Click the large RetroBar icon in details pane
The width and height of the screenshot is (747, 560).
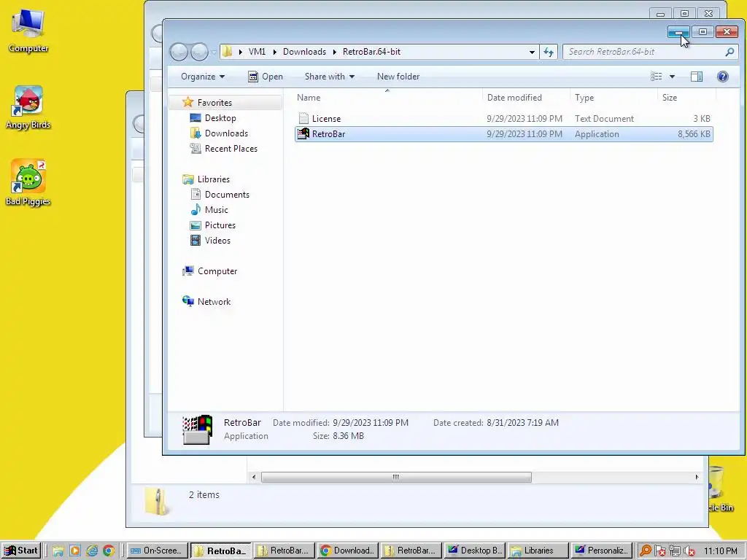coord(197,429)
